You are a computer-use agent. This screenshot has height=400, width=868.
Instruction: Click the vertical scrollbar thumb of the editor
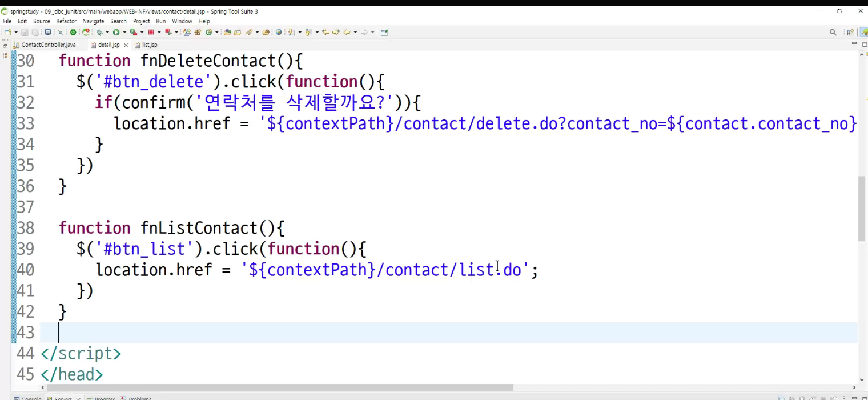point(862,209)
